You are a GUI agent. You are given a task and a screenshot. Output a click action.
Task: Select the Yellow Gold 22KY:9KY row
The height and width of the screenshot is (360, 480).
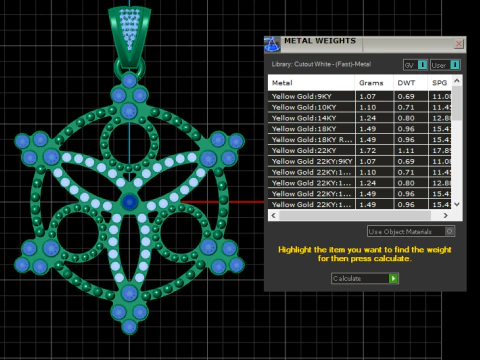pos(360,161)
